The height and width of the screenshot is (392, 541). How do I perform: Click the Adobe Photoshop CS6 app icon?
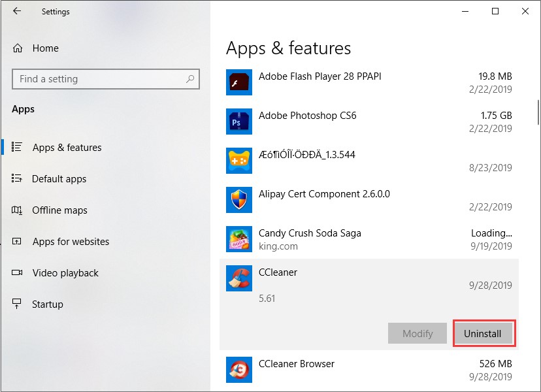(239, 122)
